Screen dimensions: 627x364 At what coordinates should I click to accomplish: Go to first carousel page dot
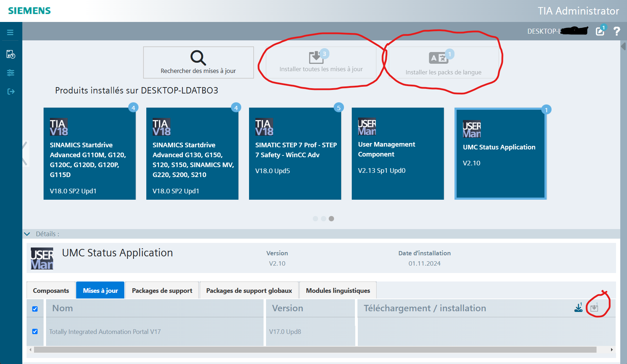(x=315, y=218)
